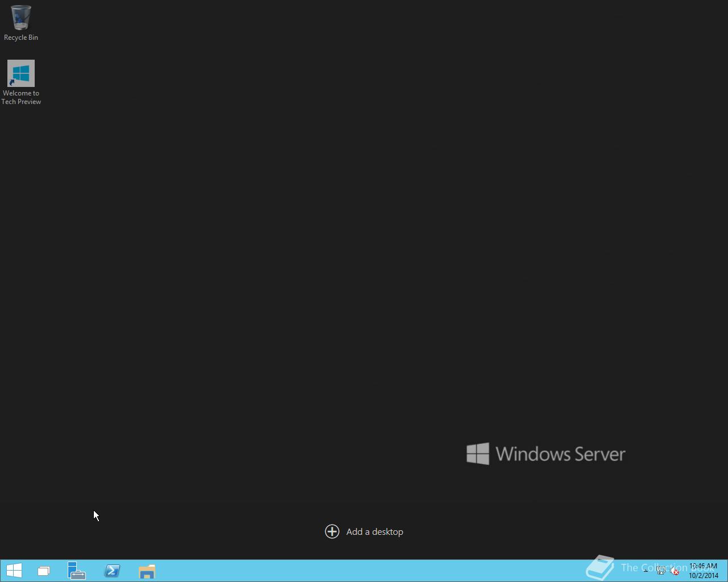Click the Add a desktop button
Screen dimensions: 728x582
[364, 531]
